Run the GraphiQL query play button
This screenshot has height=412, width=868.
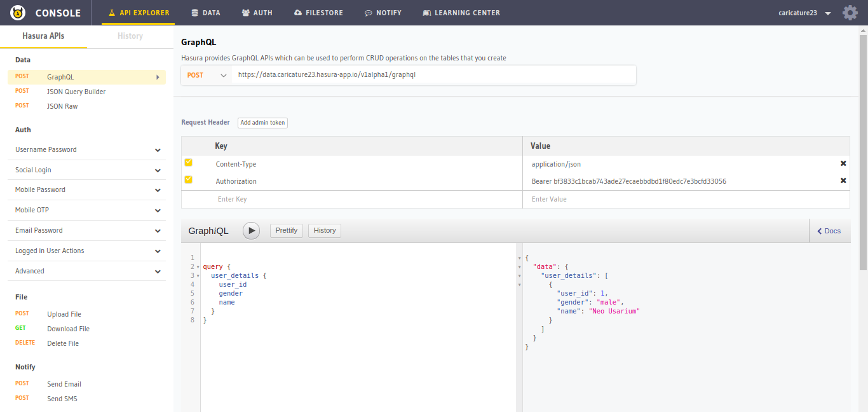(252, 231)
